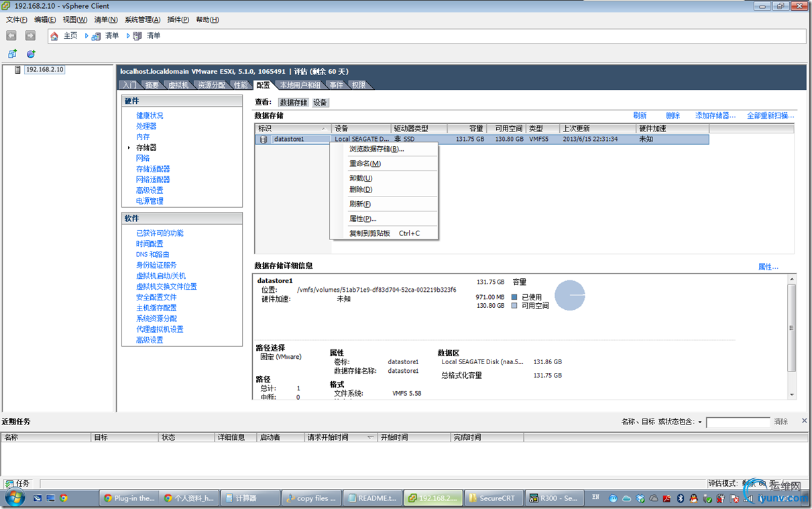Screen dimensions: 812x509
Task: Click the 清除 filter button
Action: (781, 422)
